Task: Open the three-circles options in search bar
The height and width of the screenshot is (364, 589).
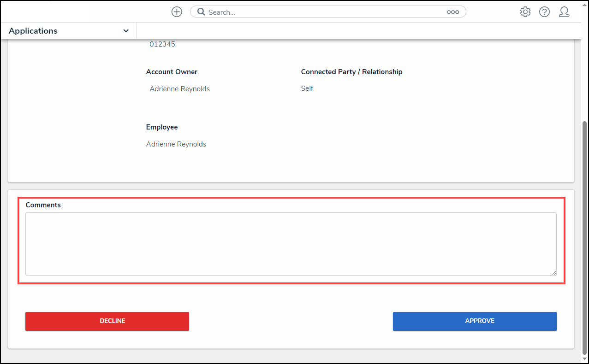Action: point(452,12)
